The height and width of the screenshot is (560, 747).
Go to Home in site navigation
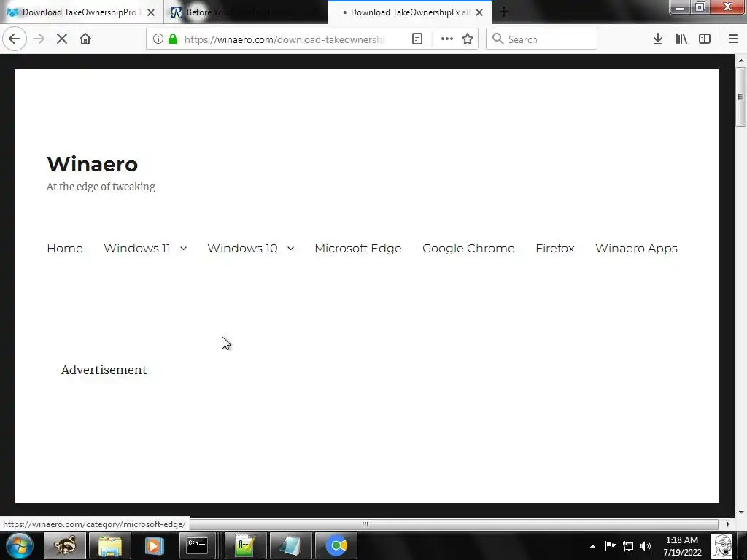pos(65,249)
